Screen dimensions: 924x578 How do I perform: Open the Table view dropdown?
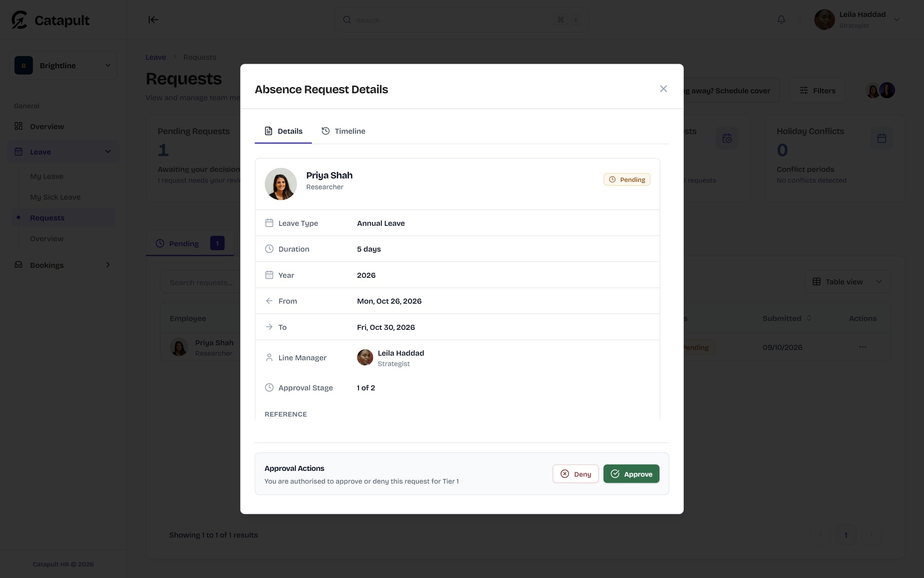847,282
